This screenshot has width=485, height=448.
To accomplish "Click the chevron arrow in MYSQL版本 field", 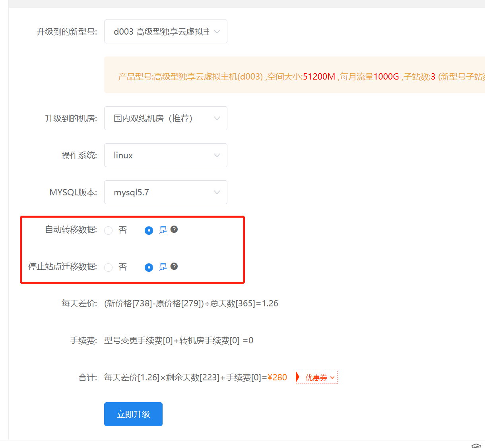I will [217, 192].
